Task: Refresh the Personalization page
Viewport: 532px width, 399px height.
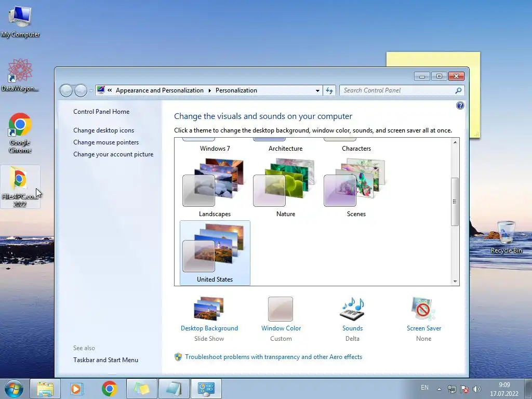Action: pyautogui.click(x=329, y=90)
